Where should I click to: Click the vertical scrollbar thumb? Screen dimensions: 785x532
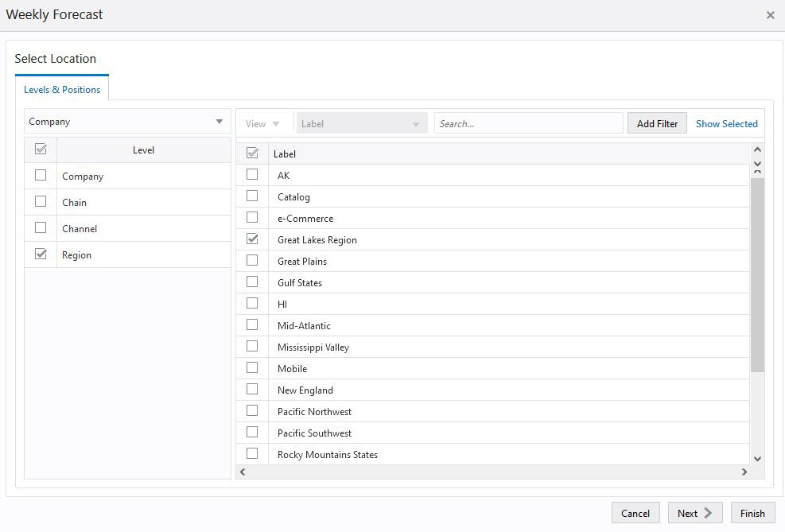point(757,274)
